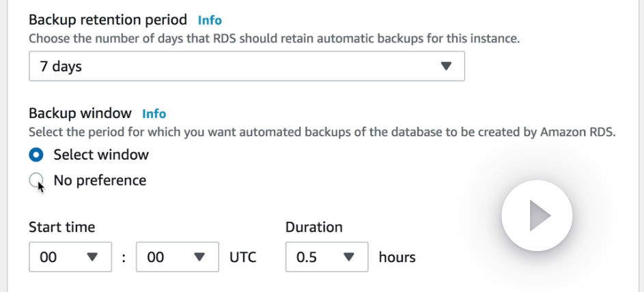Click the Backup retention period heading

[x=109, y=20]
